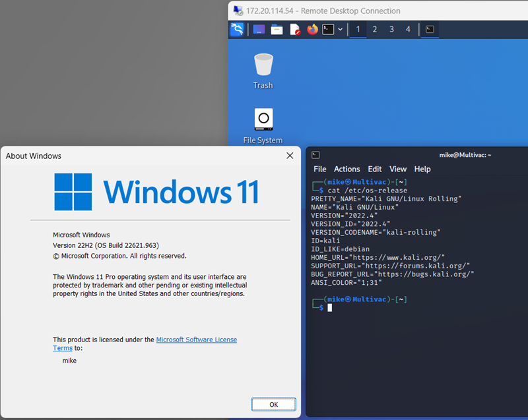Viewport: 528px width, 420px height.
Task: Click the PRETTY_NAME line in terminal
Action: [x=386, y=198]
